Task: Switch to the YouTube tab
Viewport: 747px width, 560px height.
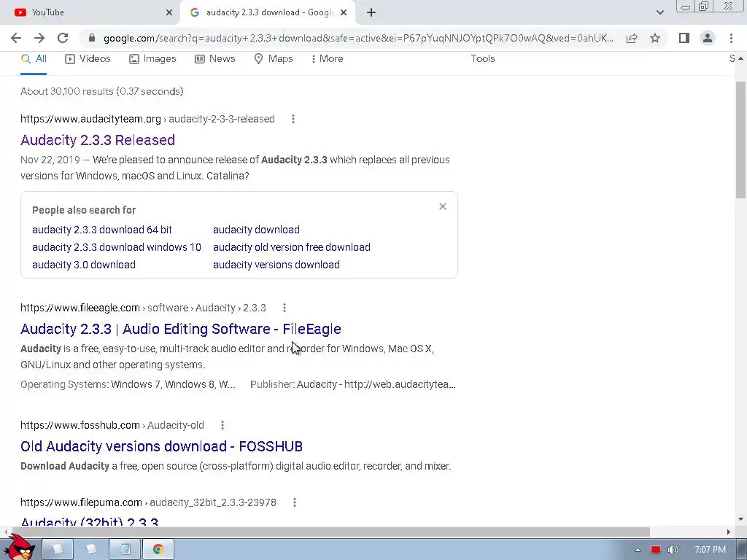Action: [90, 12]
